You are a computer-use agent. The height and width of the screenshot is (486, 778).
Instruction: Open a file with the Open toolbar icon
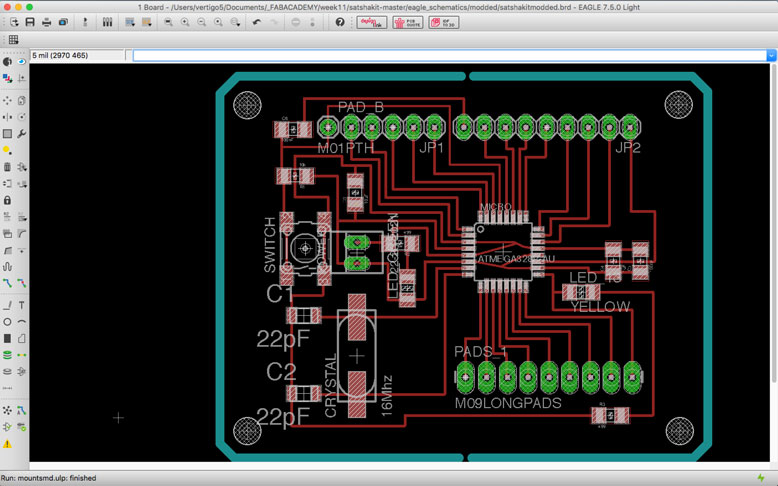pyautogui.click(x=14, y=22)
